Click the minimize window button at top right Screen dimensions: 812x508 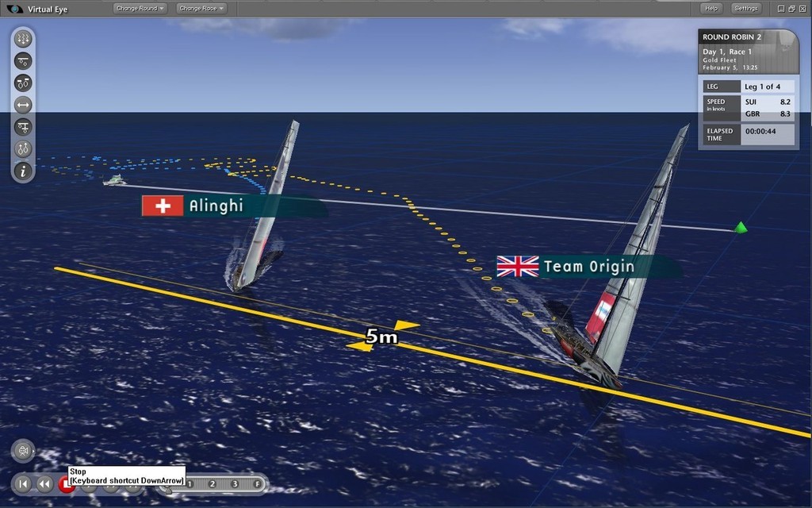pos(781,8)
